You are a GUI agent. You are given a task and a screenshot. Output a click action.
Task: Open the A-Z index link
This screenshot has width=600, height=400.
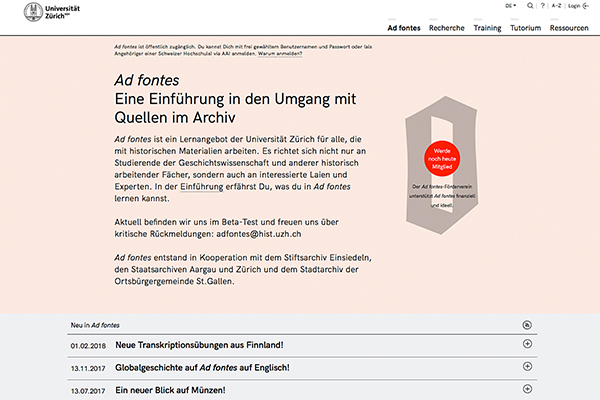click(x=556, y=6)
